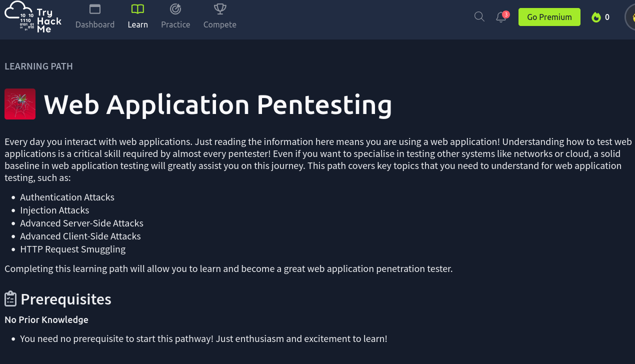
Task: Click the Web Application Pentesting title
Action: point(217,105)
